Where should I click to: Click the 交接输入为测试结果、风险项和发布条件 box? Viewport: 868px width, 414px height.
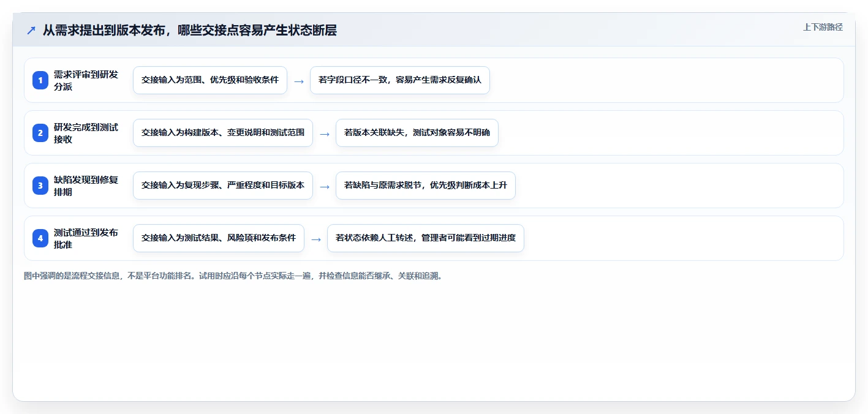219,238
